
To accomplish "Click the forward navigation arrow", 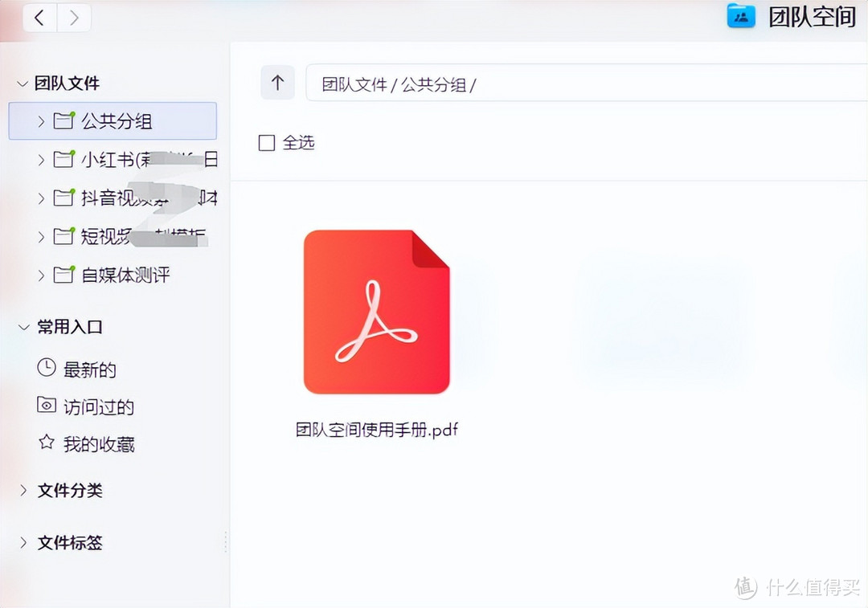I will pos(74,17).
